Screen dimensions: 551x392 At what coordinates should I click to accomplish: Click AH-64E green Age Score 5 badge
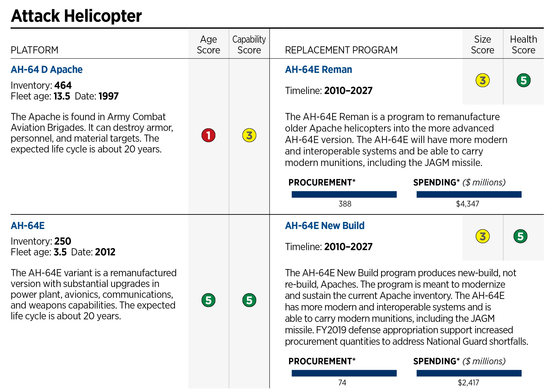(208, 300)
